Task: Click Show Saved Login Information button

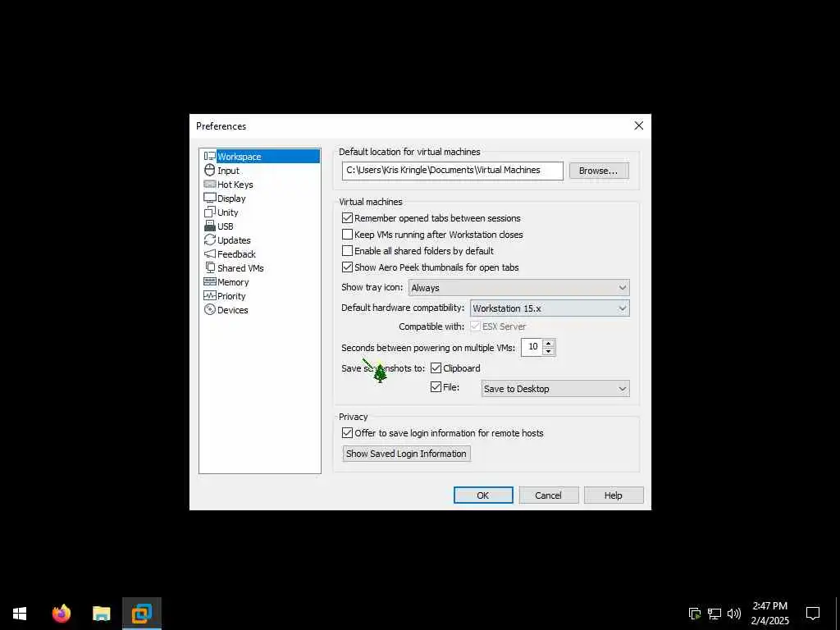Action: coord(406,453)
